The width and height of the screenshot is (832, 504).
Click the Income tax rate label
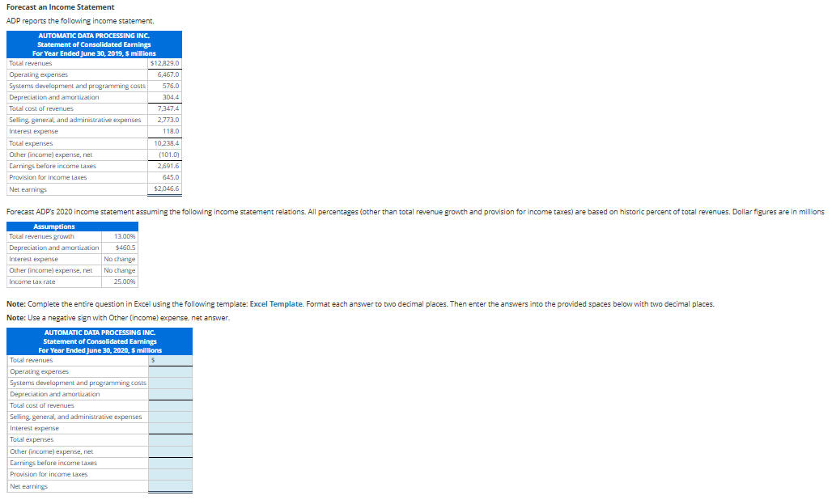click(32, 282)
